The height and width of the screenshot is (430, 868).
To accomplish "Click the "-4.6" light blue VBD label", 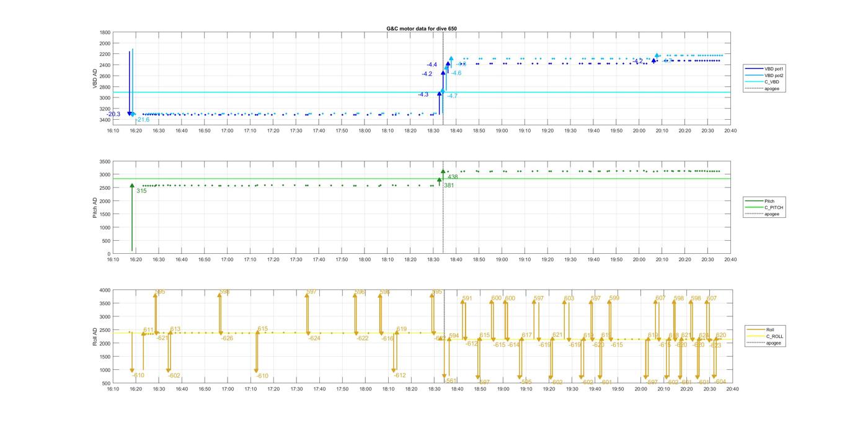I will point(456,73).
